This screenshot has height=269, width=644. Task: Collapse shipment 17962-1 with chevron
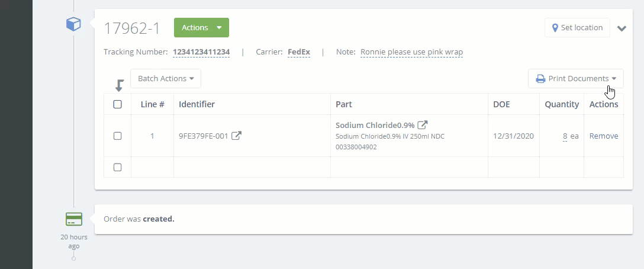[x=622, y=28]
